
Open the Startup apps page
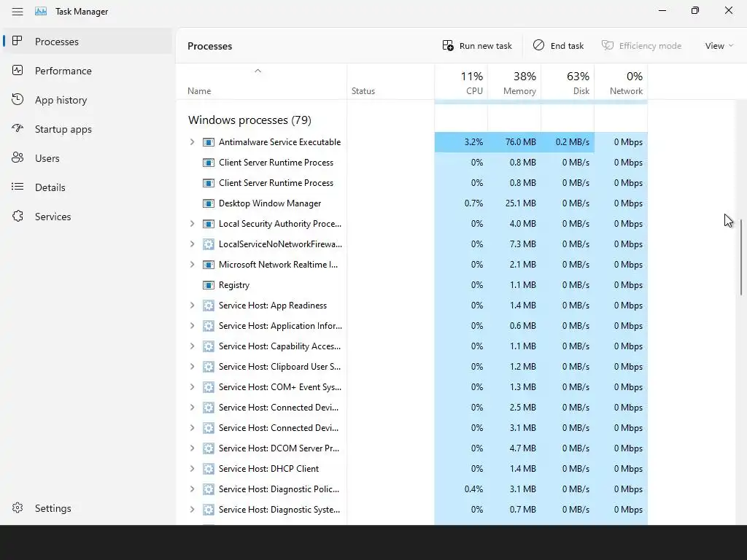point(88,129)
